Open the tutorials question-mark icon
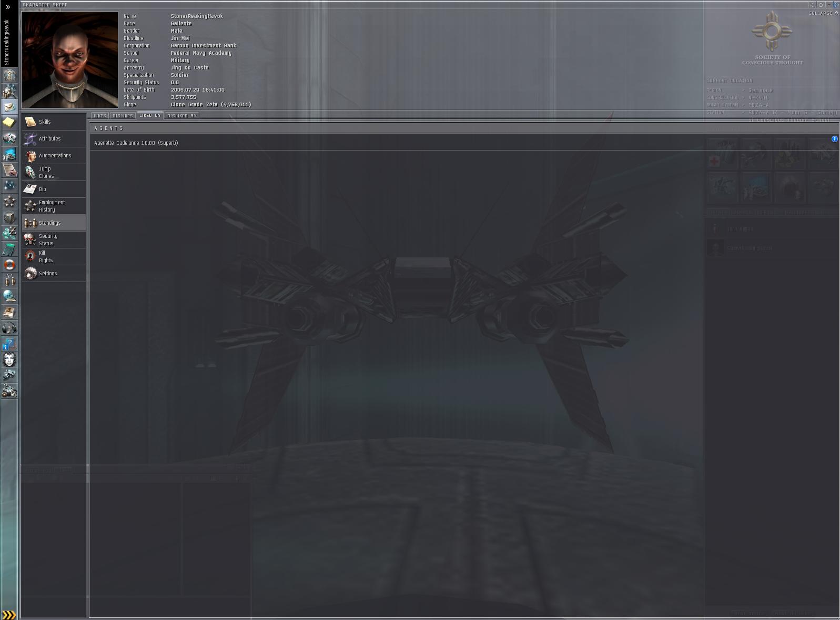 [9, 344]
